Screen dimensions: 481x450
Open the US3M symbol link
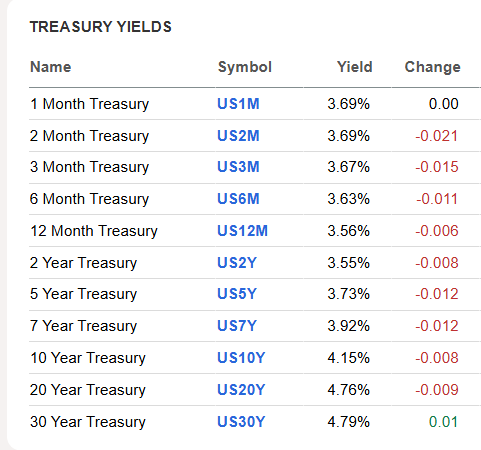tap(238, 167)
